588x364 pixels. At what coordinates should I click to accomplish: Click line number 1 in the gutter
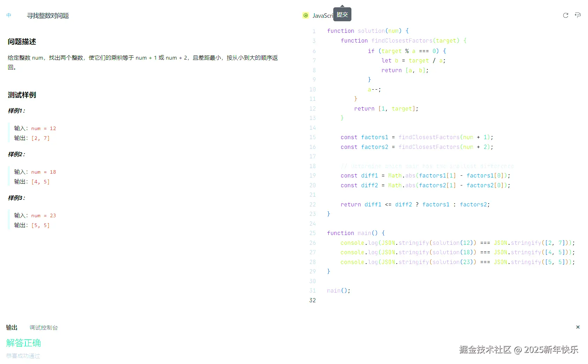coord(314,31)
